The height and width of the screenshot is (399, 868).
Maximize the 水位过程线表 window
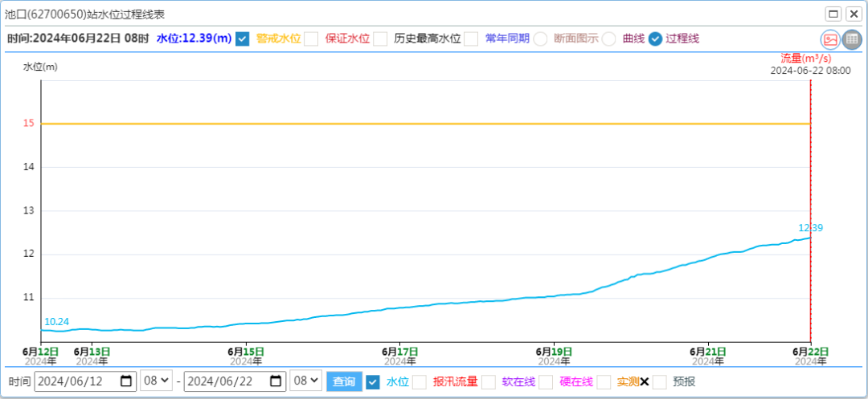833,14
